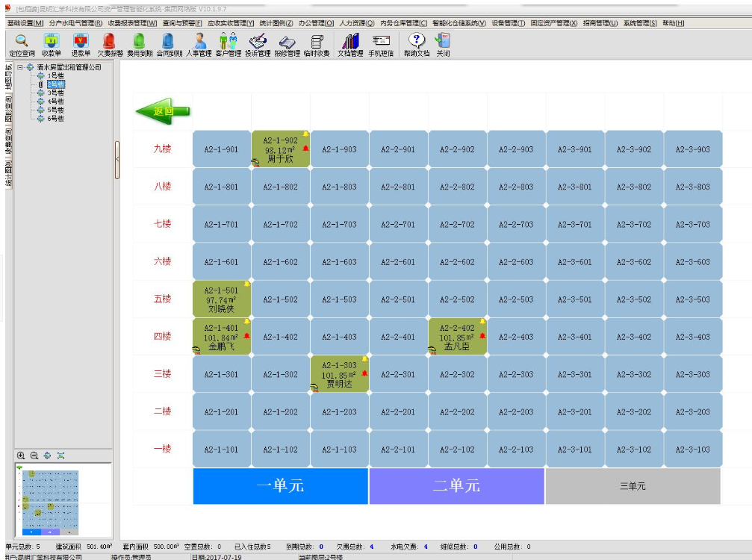Collapse the 青水房屋出租管理公司 tree node

click(20, 68)
